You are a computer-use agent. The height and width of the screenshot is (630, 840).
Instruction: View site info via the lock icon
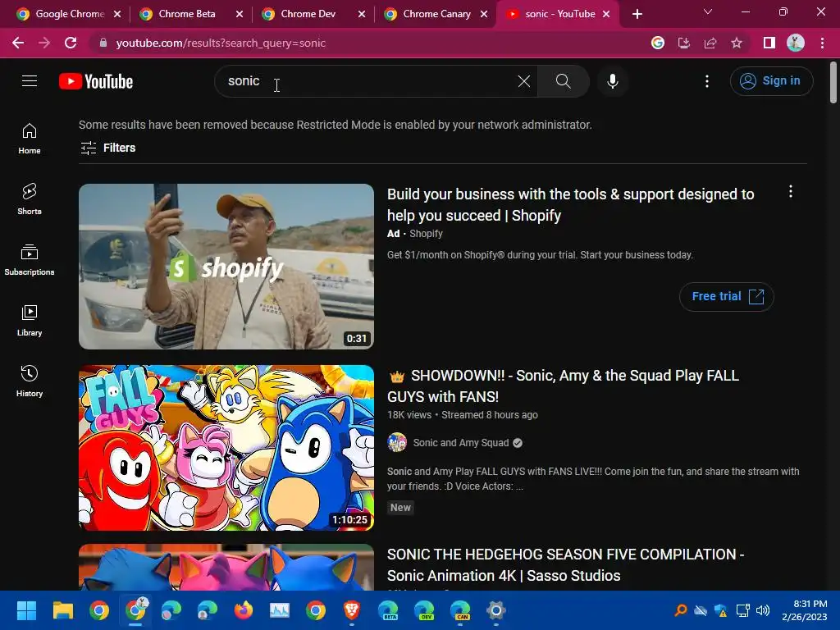pyautogui.click(x=103, y=43)
